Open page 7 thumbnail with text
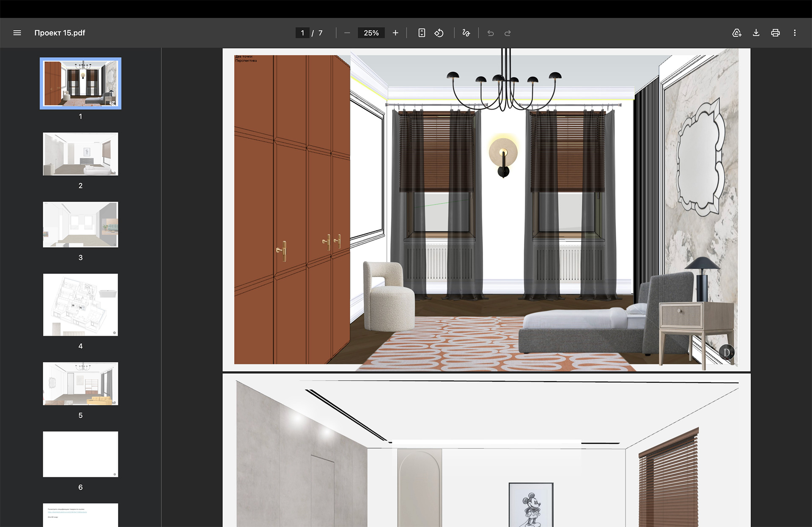This screenshot has width=812, height=527. click(80, 515)
